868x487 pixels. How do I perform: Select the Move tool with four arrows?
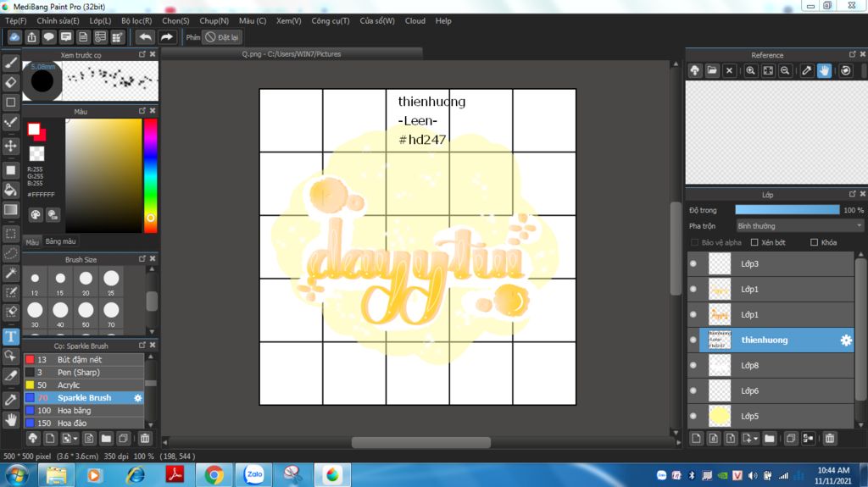(10, 146)
